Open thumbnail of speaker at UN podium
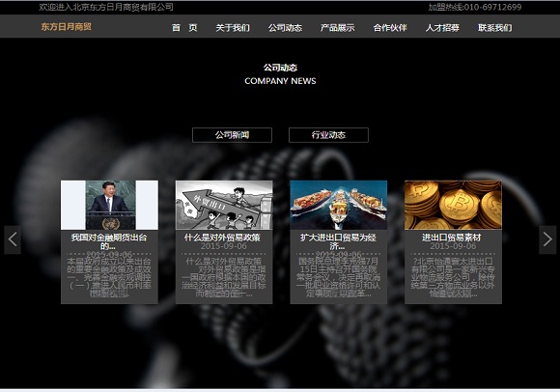 coord(109,205)
